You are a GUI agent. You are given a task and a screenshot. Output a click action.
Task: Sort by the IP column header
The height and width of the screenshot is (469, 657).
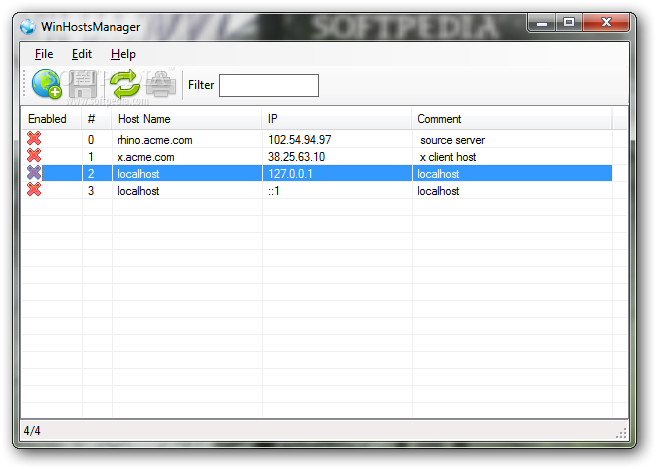(336, 119)
